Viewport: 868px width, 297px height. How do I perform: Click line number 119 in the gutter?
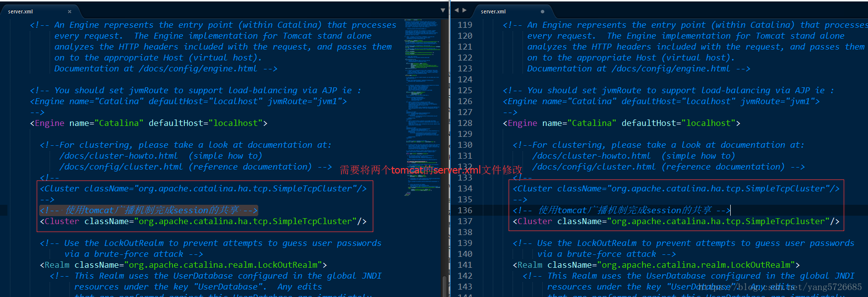coord(465,25)
